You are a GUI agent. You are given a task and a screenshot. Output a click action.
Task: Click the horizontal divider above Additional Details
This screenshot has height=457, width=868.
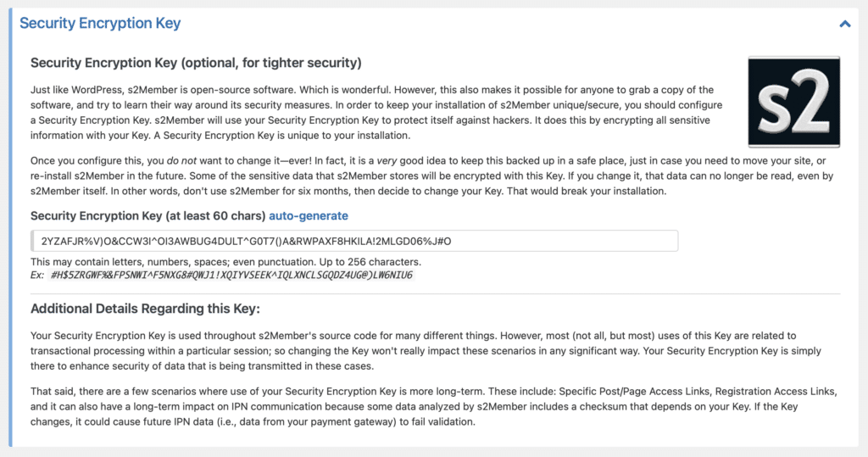[435, 293]
